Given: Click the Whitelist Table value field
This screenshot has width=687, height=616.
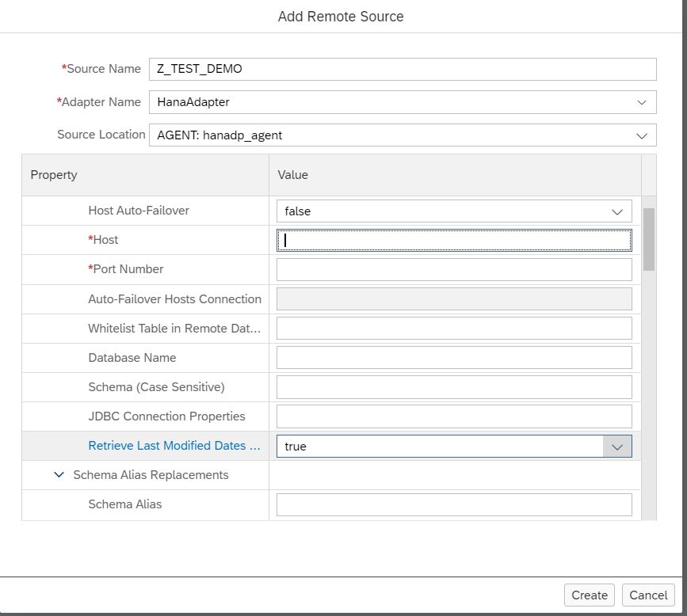Looking at the screenshot, I should (x=454, y=329).
